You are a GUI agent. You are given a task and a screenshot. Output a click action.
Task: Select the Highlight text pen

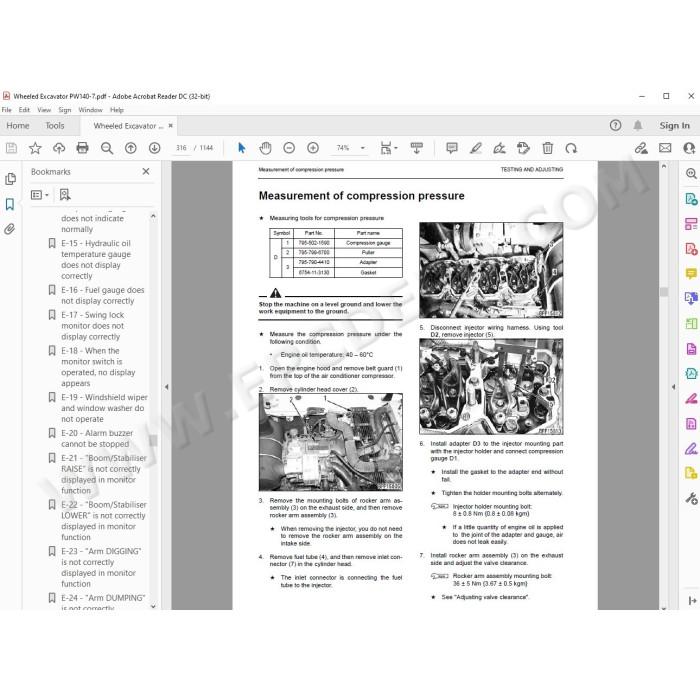pyautogui.click(x=476, y=148)
